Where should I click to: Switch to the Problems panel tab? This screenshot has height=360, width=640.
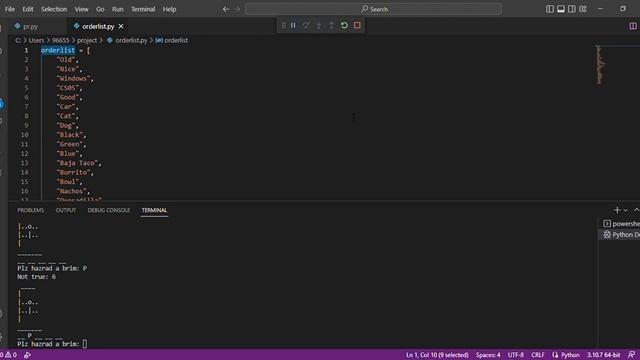(31, 210)
